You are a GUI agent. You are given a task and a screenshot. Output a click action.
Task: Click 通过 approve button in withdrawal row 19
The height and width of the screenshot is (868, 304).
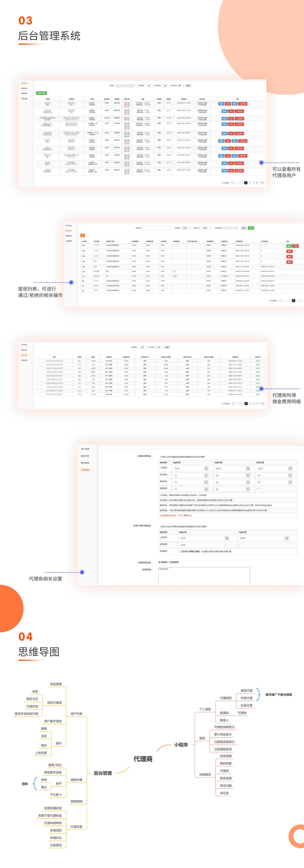(289, 246)
